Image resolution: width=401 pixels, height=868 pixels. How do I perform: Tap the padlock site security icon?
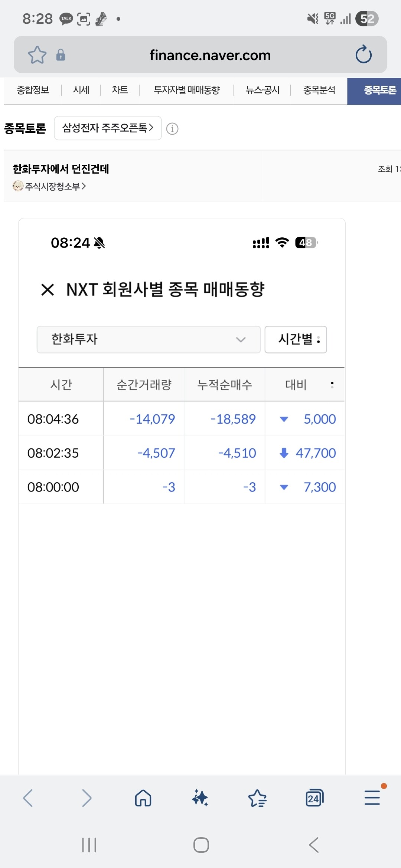(x=61, y=55)
